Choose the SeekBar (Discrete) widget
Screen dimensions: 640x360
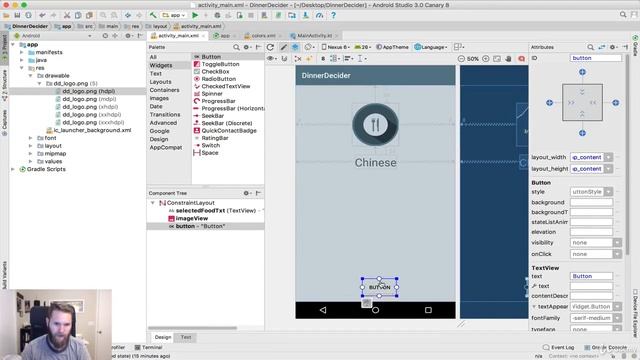227,123
